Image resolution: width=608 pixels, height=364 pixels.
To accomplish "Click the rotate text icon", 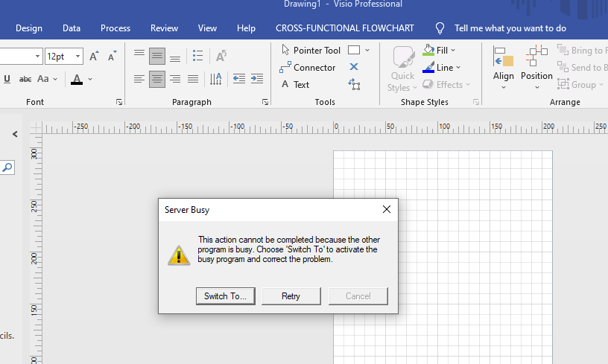I will pos(221,56).
